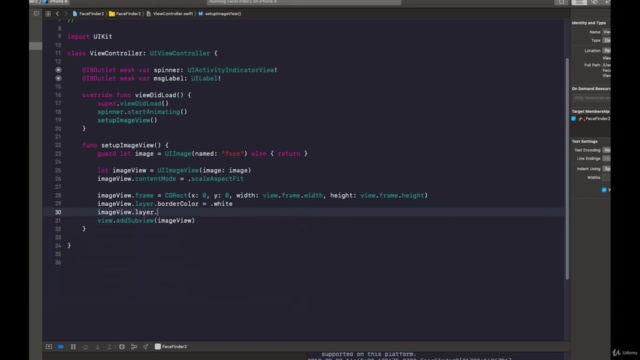The image size is (640, 360).
Task: Toggle the checkbox below Widths in Text Settings
Action: coord(604,190)
